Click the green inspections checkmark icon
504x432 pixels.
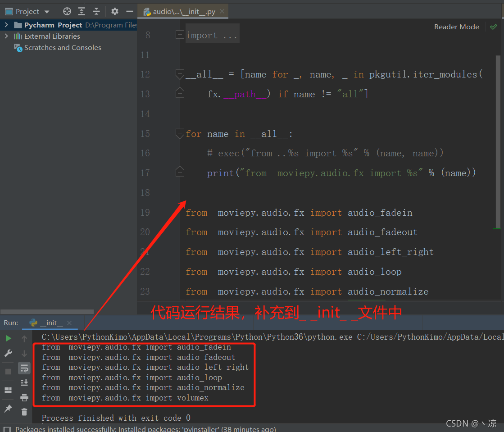(493, 27)
